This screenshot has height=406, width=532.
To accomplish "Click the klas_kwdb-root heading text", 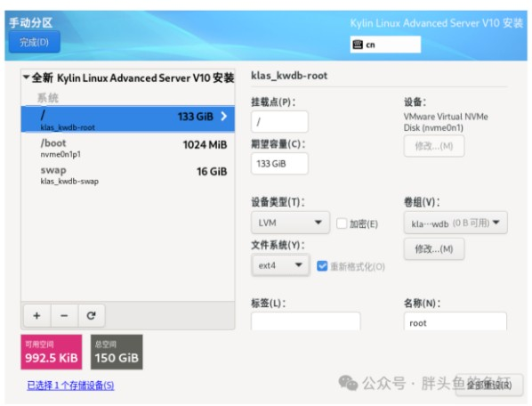I will pos(289,76).
